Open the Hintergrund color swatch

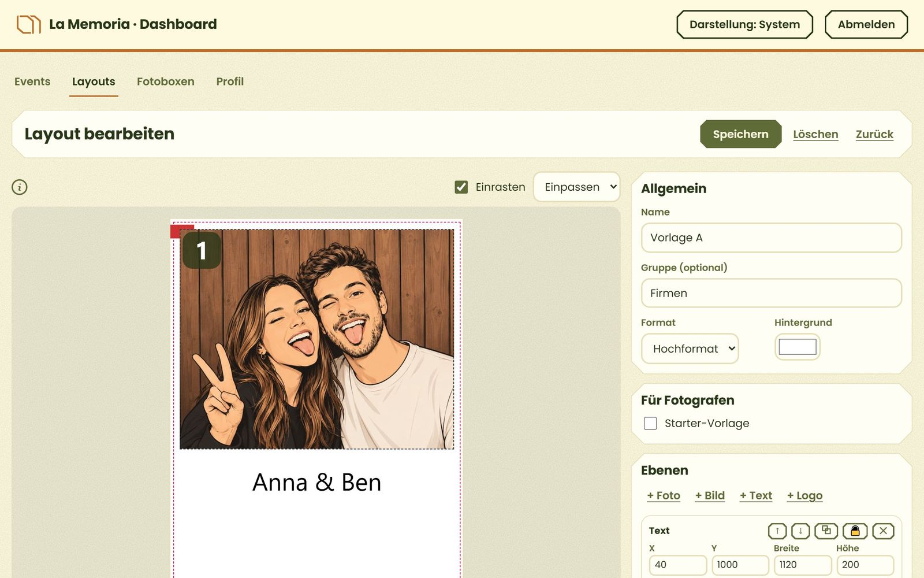pos(798,347)
